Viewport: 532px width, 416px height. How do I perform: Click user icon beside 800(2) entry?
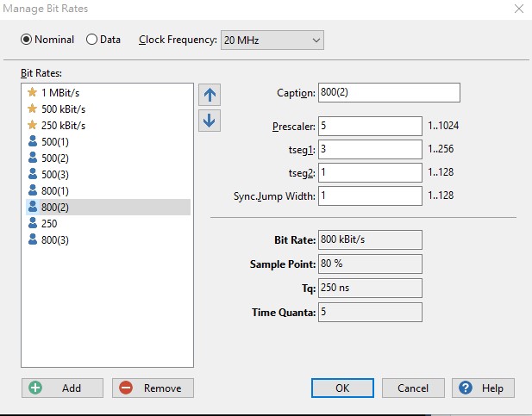click(x=33, y=207)
